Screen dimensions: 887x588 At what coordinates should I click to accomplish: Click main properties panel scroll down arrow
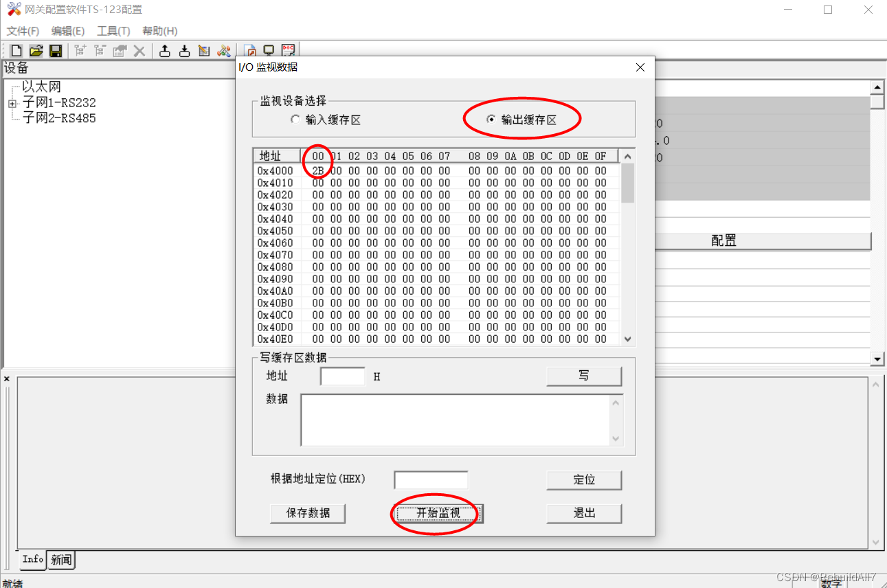click(877, 359)
